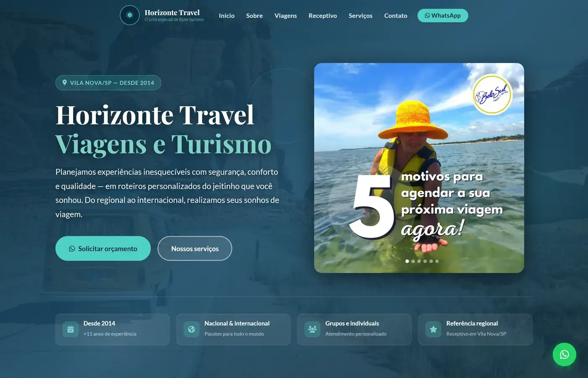Click 'Pacotes para todo o mundo' text

234,334
